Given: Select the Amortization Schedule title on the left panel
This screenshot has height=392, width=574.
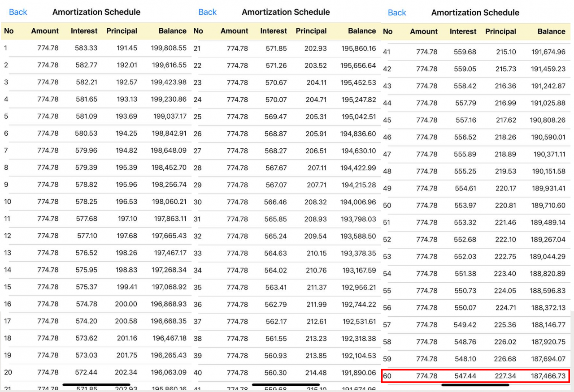Looking at the screenshot, I should [96, 12].
